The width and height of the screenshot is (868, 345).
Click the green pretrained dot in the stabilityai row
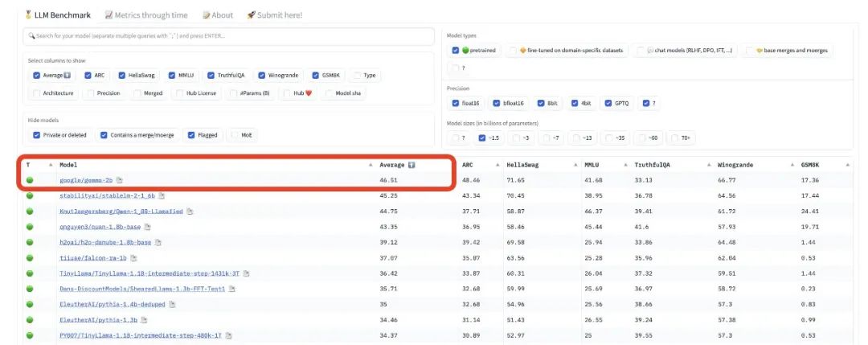click(30, 195)
